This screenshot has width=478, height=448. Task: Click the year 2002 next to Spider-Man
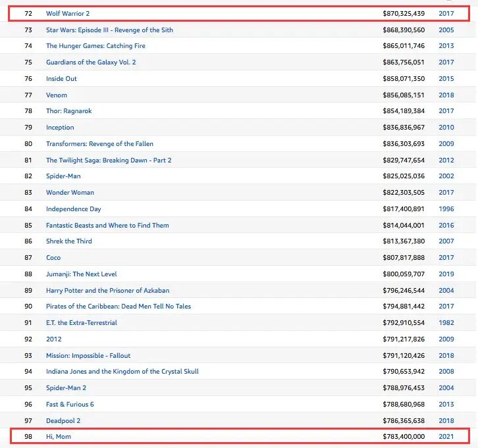446,176
